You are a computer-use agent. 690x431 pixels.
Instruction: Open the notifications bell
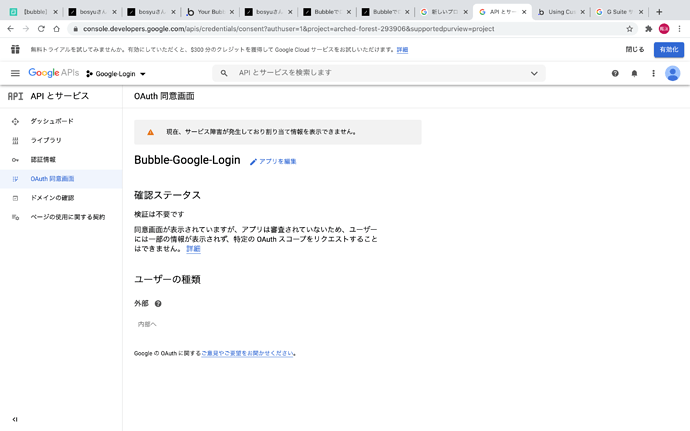point(634,74)
